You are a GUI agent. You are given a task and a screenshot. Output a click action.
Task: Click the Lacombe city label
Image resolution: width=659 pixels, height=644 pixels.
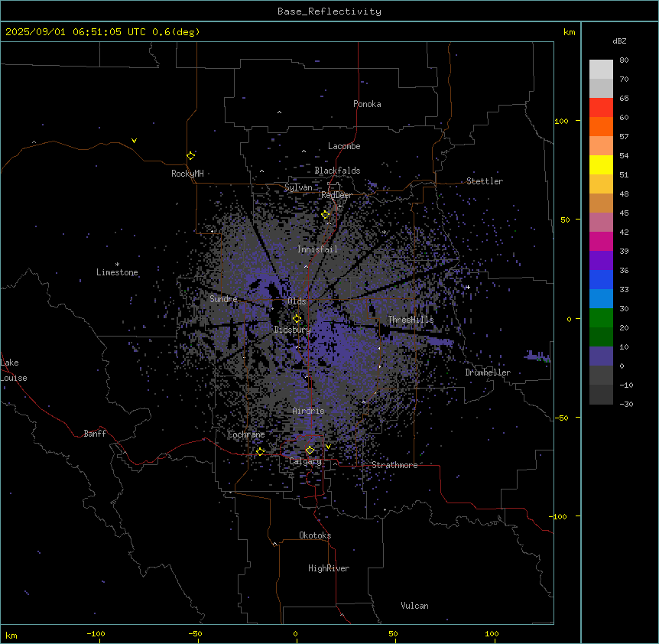[344, 146]
